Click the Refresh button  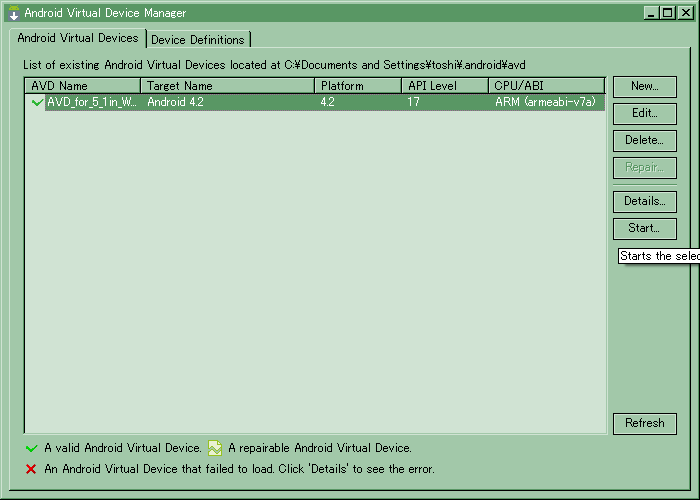[645, 424]
